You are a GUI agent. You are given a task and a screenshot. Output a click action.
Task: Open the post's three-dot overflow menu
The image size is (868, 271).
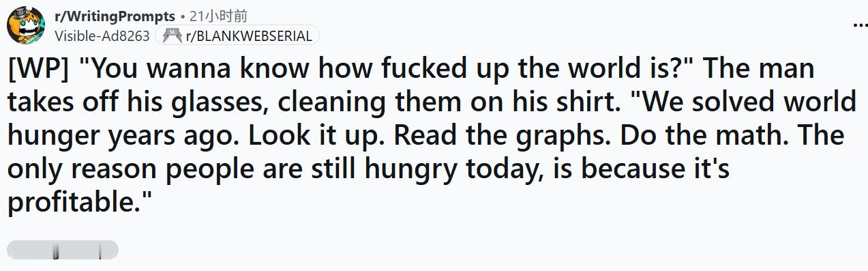click(860, 25)
